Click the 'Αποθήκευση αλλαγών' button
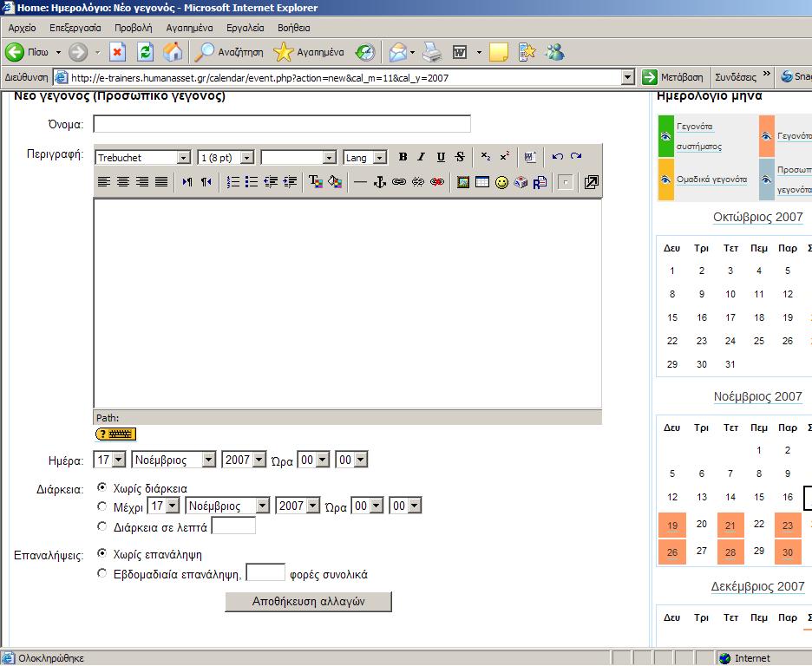This screenshot has width=812, height=666. (x=308, y=601)
